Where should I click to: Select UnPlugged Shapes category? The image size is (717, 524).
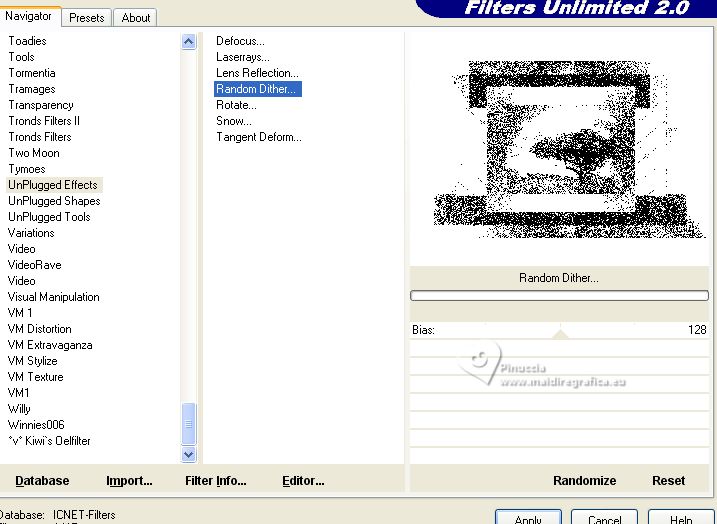54,201
